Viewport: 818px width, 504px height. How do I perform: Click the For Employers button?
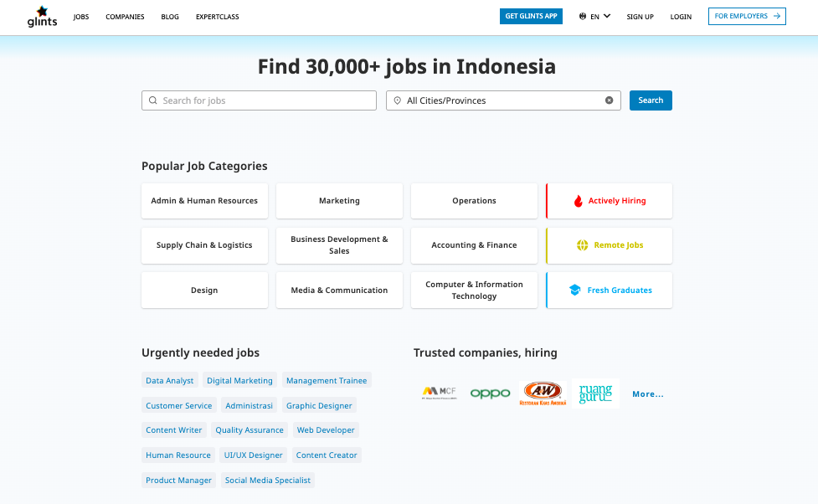[747, 16]
